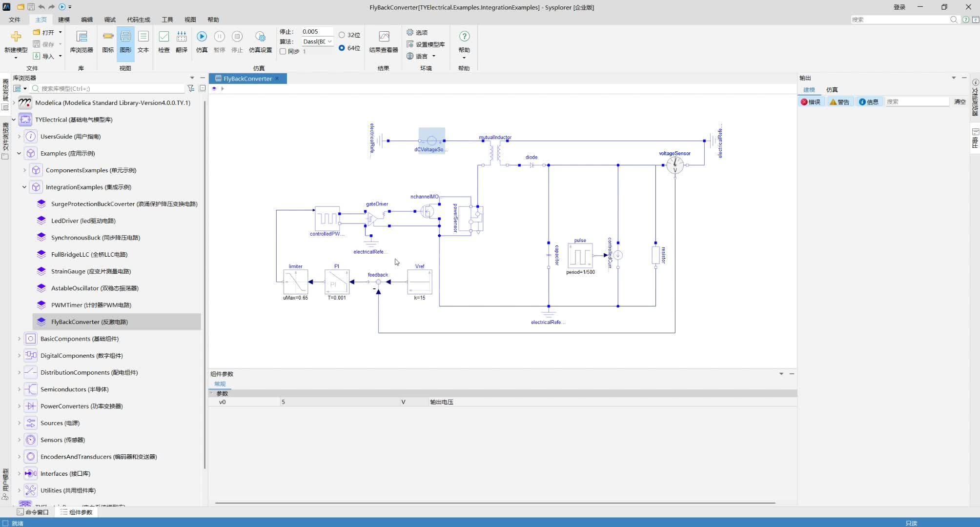Toggle the 警告 warning filter button
Screen dimensions: 980x527
[x=839, y=102]
